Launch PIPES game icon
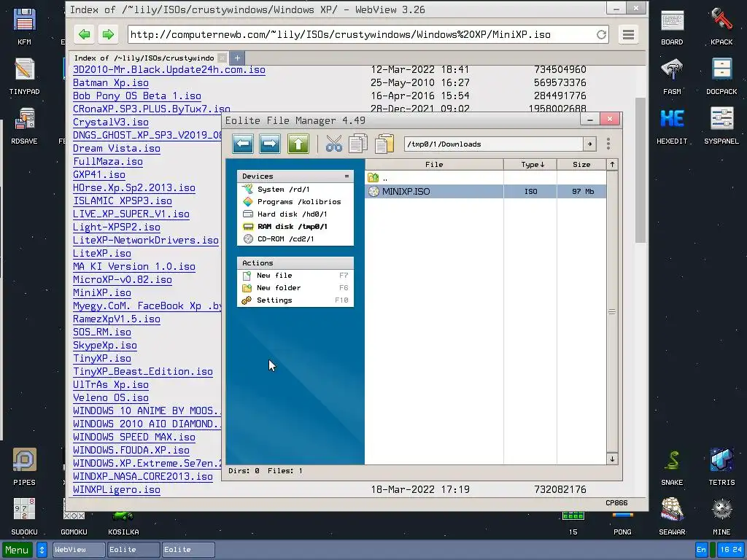The image size is (747, 560). [24, 467]
